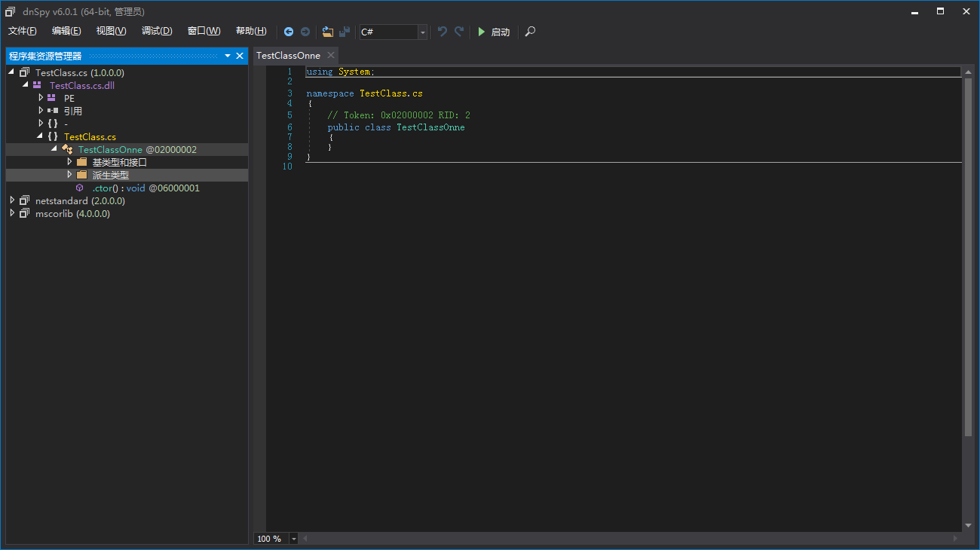Navigate forward with the grey right arrow
980x550 pixels.
[x=305, y=32]
